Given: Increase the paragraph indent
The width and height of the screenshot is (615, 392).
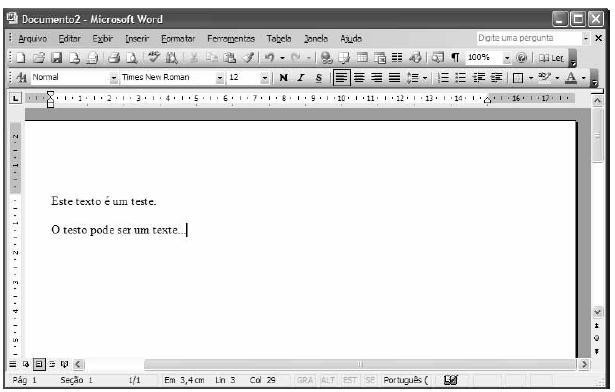Looking at the screenshot, I should click(496, 78).
